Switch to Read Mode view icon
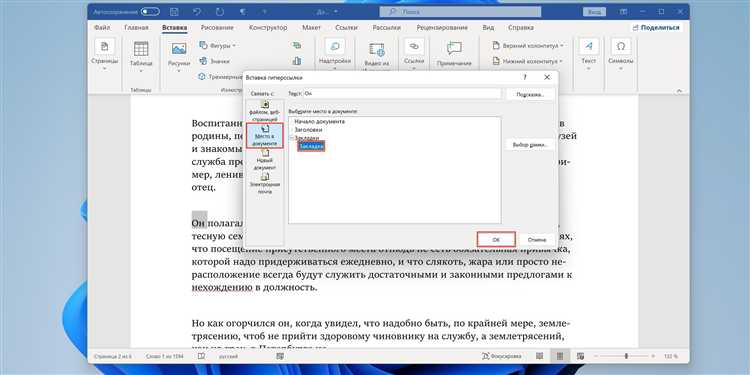Image resolution: width=750 pixels, height=375 pixels. tap(540, 356)
